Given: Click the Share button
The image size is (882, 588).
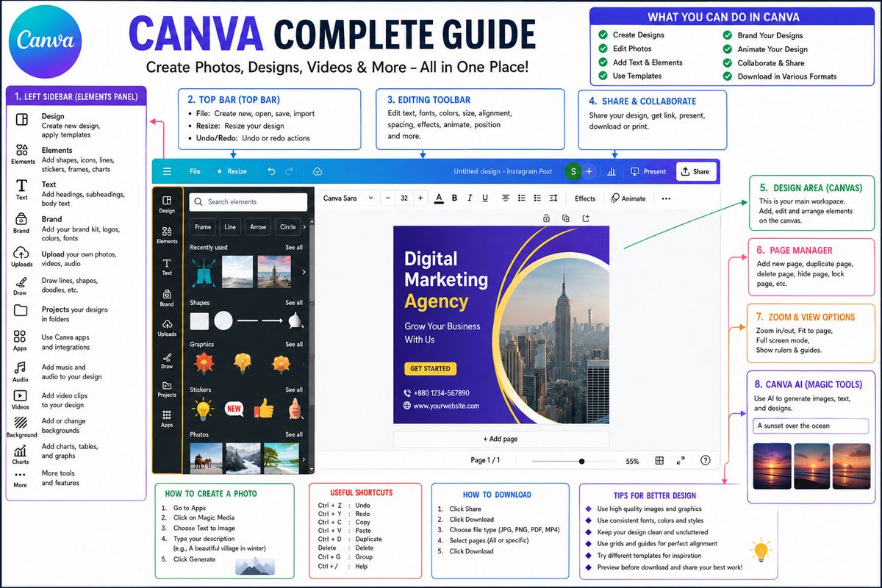Looking at the screenshot, I should click(695, 171).
